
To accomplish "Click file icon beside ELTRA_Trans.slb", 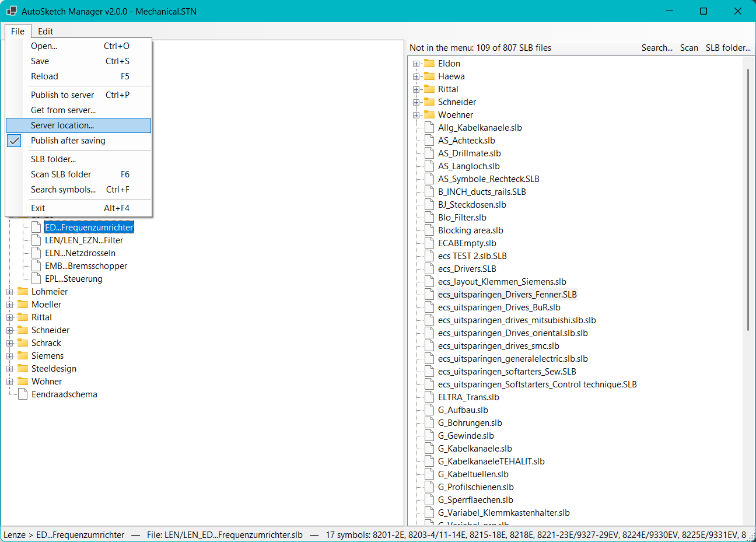I will pos(429,397).
